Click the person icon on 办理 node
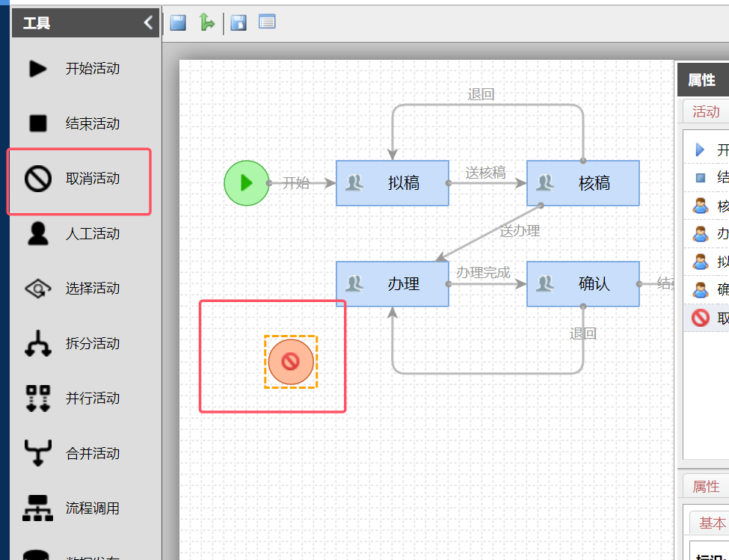The image size is (729, 560). click(354, 283)
